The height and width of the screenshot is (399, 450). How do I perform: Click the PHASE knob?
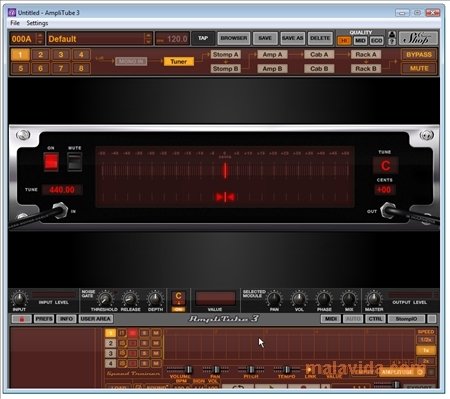pyautogui.click(x=324, y=299)
